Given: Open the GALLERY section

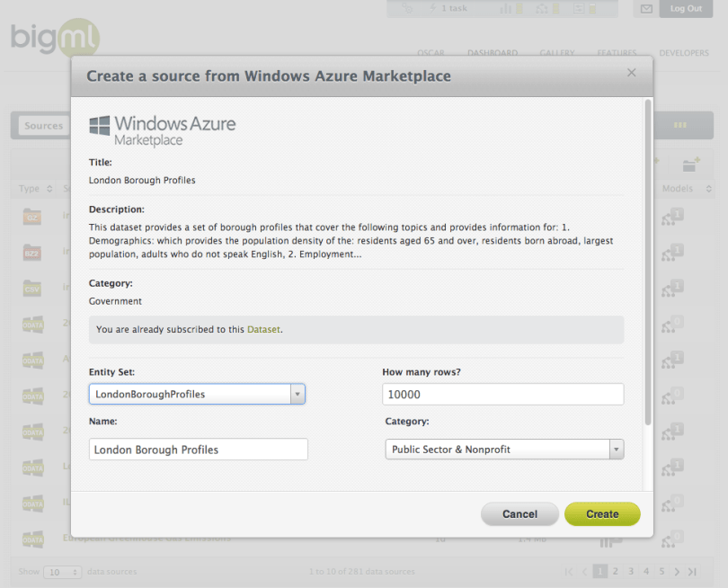Looking at the screenshot, I should [557, 53].
